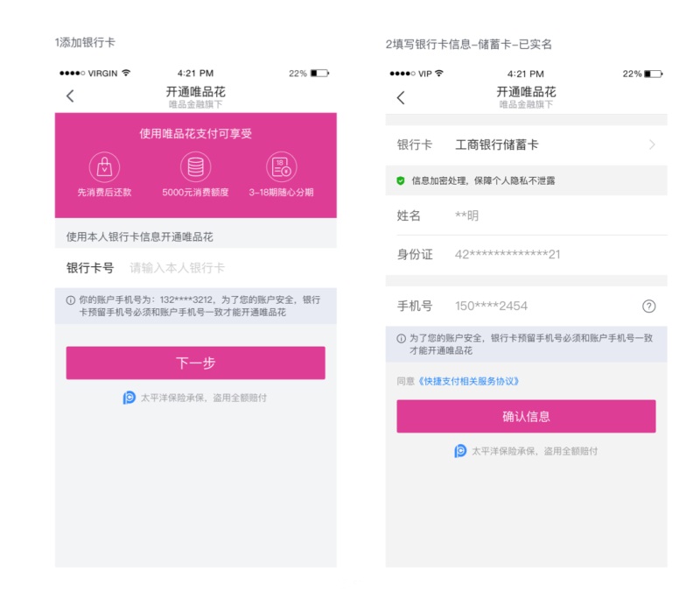Screen dimensions: 700x592
Task: Tap the green shield security icon
Action: (401, 180)
